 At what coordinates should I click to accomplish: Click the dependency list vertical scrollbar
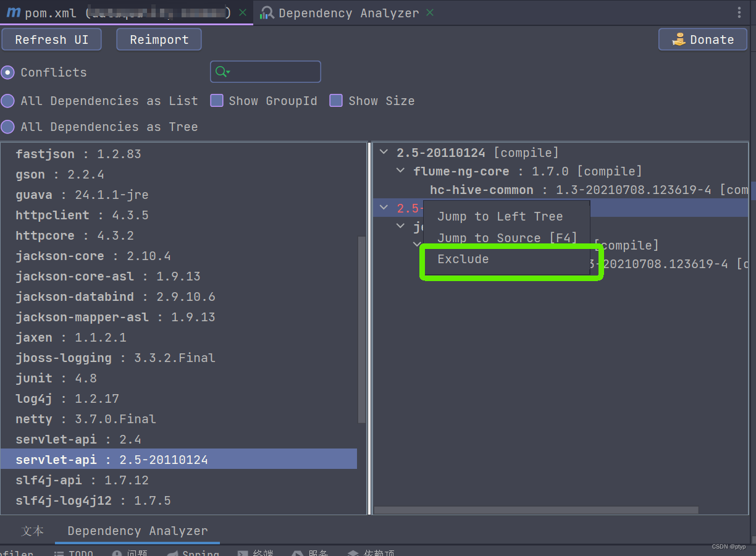[362, 329]
